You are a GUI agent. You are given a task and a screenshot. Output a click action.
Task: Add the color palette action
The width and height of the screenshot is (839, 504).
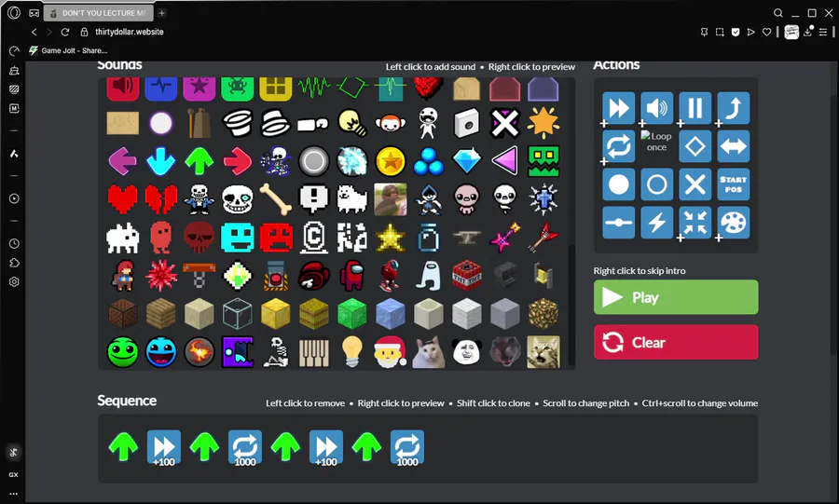pos(733,223)
